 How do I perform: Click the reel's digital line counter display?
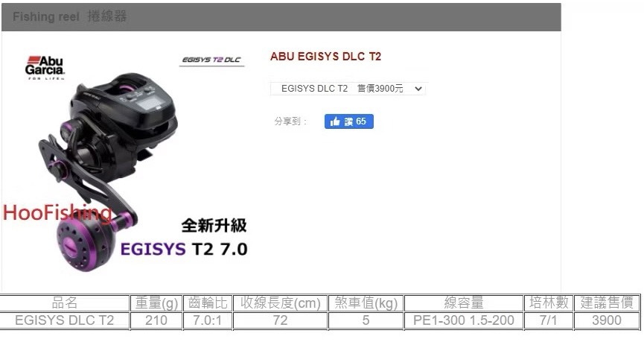148,103
